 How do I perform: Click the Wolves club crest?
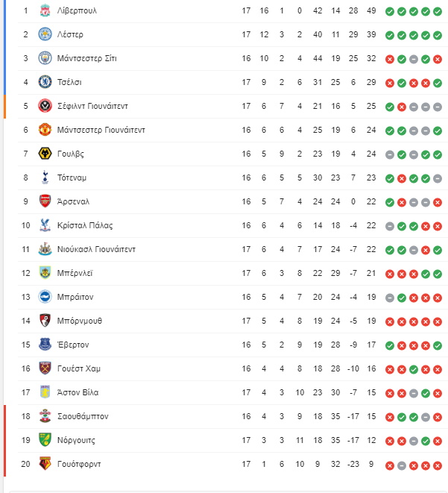coord(45,154)
